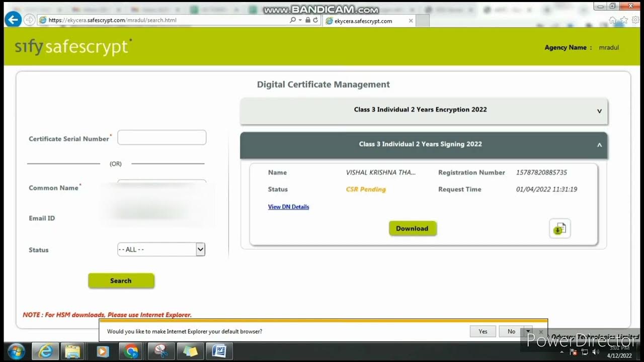Click the green Download button

412,228
